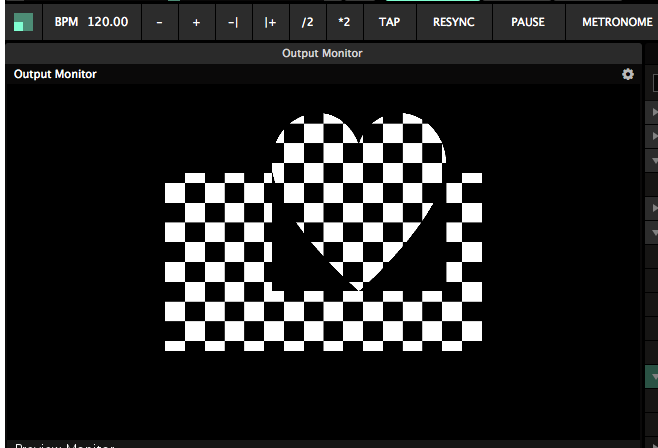Nudge tempo backward with the -| button
658x448 pixels.
(233, 21)
